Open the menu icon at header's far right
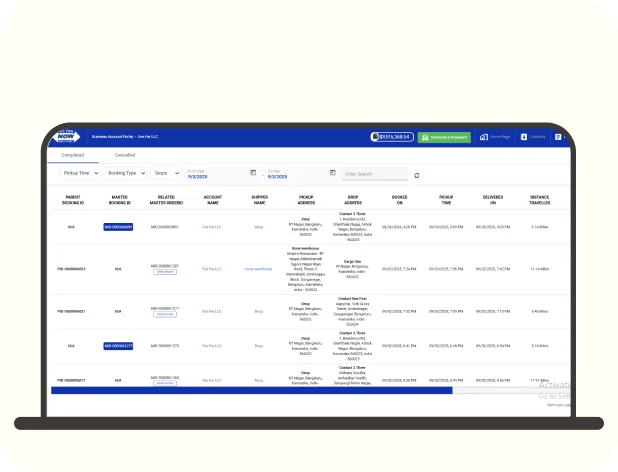The width and height of the screenshot is (618, 472). 559,137
